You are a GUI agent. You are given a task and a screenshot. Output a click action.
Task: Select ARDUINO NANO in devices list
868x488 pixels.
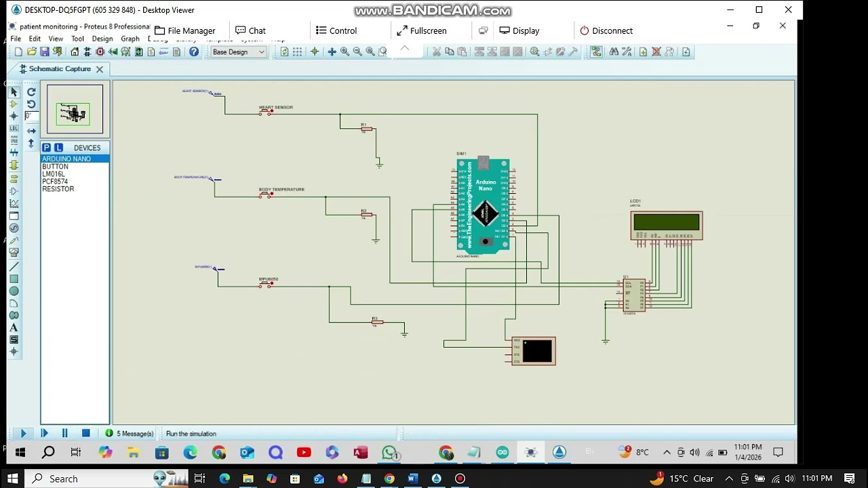tap(75, 159)
